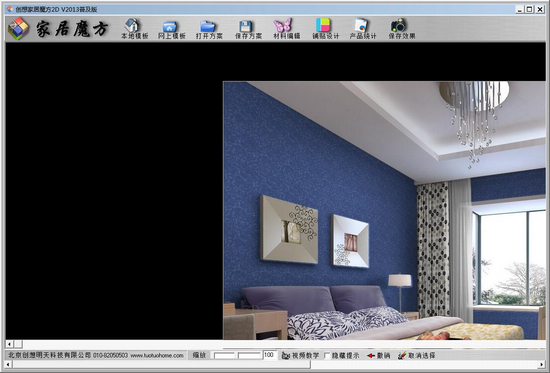
Task: Open the 视频教学 video tutorial button
Action: click(300, 355)
